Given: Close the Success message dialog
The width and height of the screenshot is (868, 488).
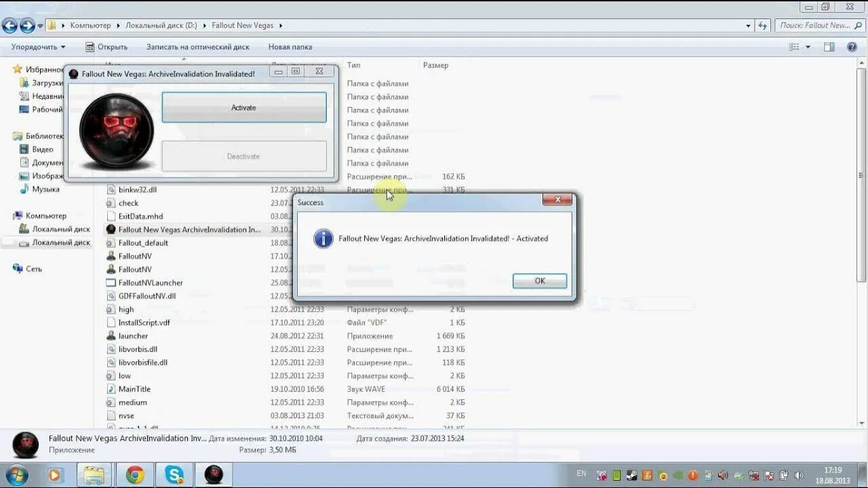Looking at the screenshot, I should [x=558, y=200].
